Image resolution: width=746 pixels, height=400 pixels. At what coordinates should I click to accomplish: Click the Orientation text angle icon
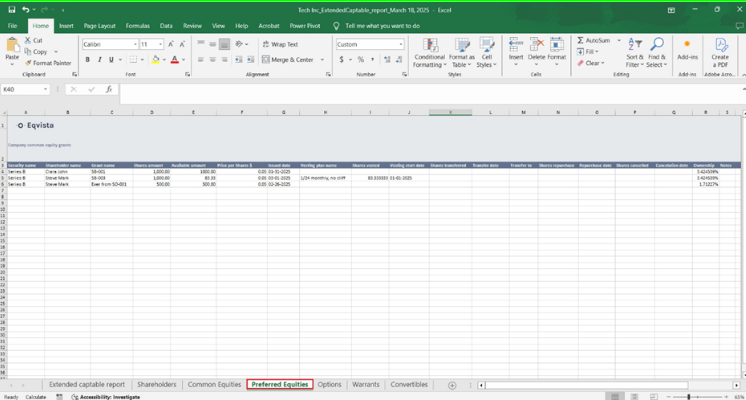pos(239,44)
